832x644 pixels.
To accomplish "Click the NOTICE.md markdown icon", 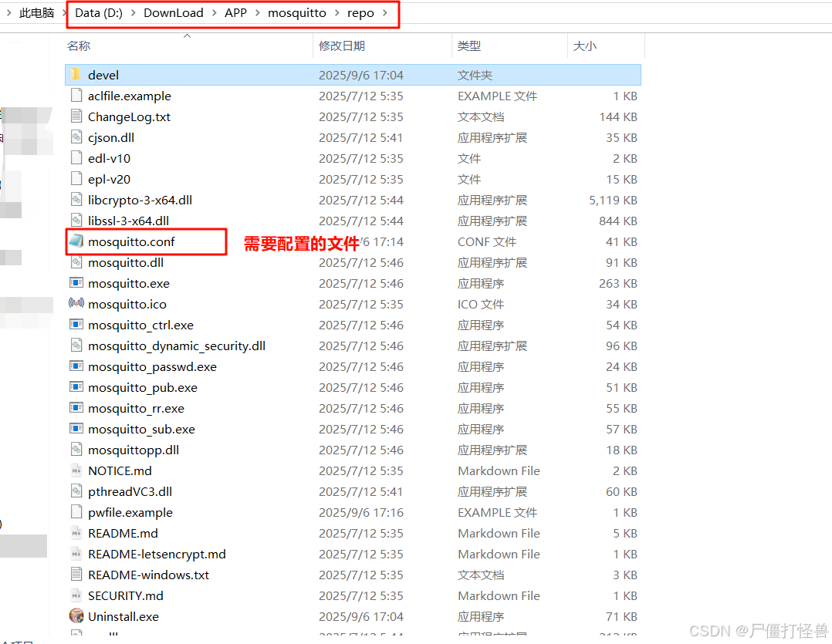I will point(76,470).
